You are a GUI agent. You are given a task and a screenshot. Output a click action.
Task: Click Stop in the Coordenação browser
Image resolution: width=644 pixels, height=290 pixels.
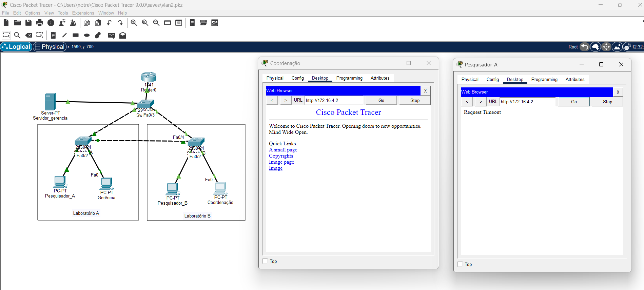(x=415, y=100)
